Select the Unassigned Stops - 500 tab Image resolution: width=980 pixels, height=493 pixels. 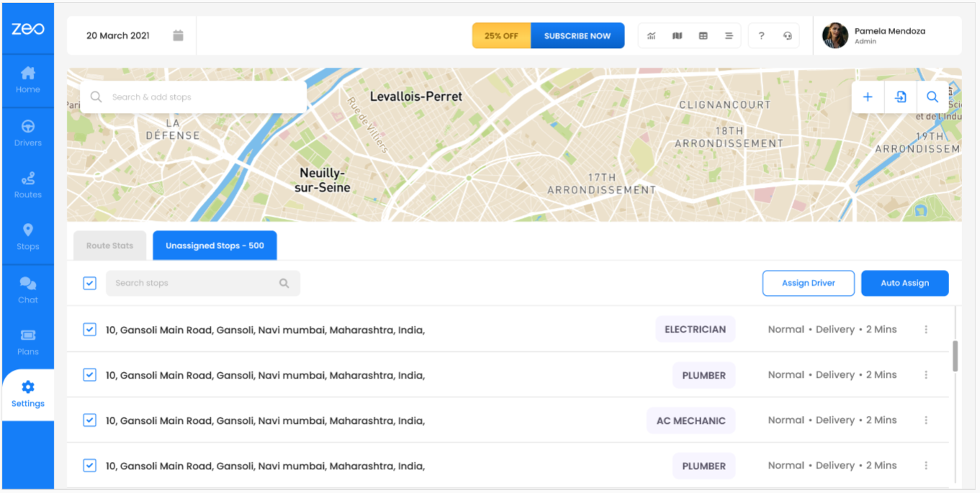point(215,245)
